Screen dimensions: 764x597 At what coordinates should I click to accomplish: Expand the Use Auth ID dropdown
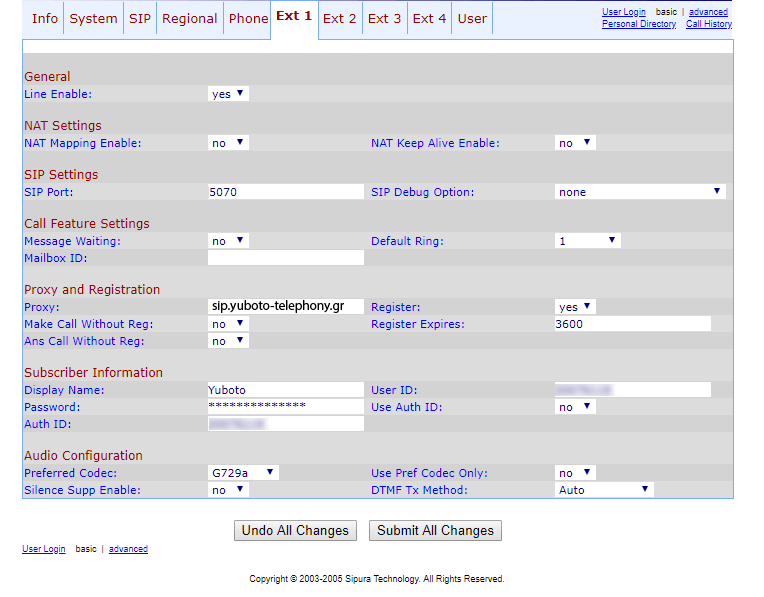575,407
